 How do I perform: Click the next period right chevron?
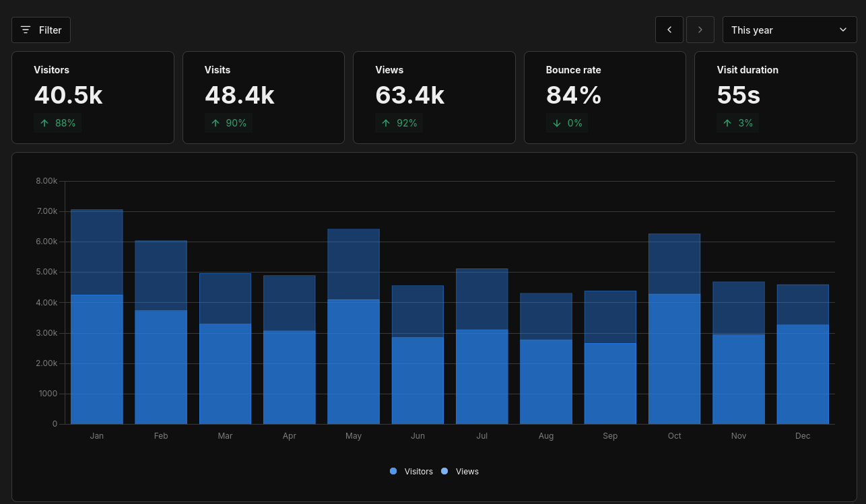[700, 30]
